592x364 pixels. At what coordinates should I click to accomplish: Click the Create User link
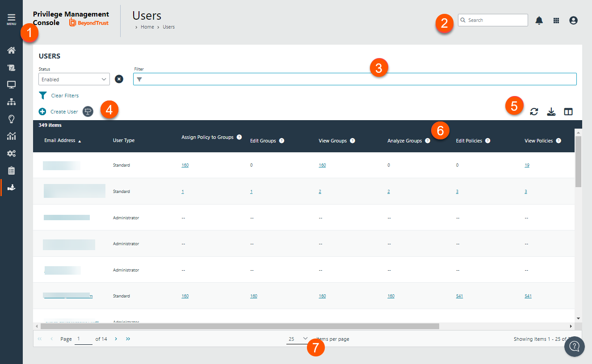(64, 112)
